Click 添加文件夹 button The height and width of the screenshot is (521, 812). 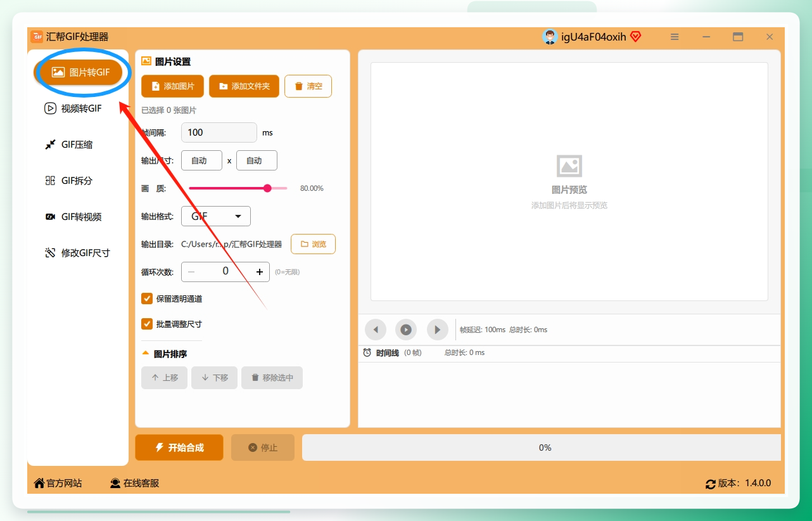coord(244,86)
